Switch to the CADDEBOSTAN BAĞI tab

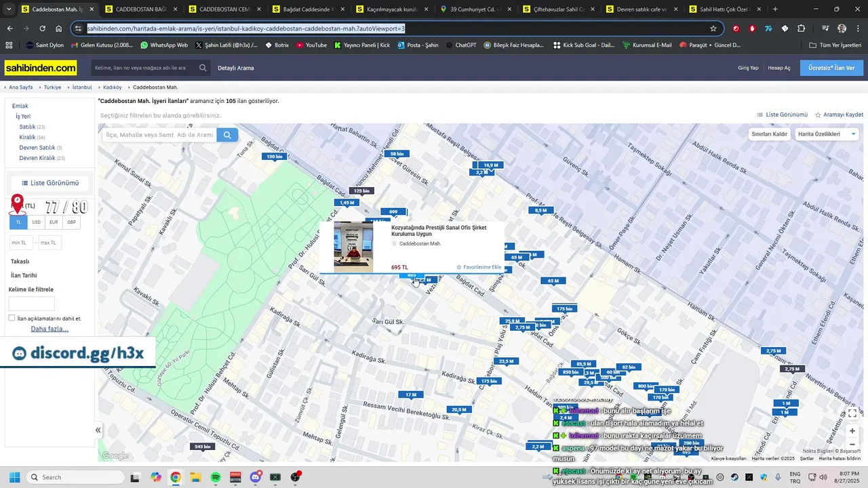click(x=142, y=9)
